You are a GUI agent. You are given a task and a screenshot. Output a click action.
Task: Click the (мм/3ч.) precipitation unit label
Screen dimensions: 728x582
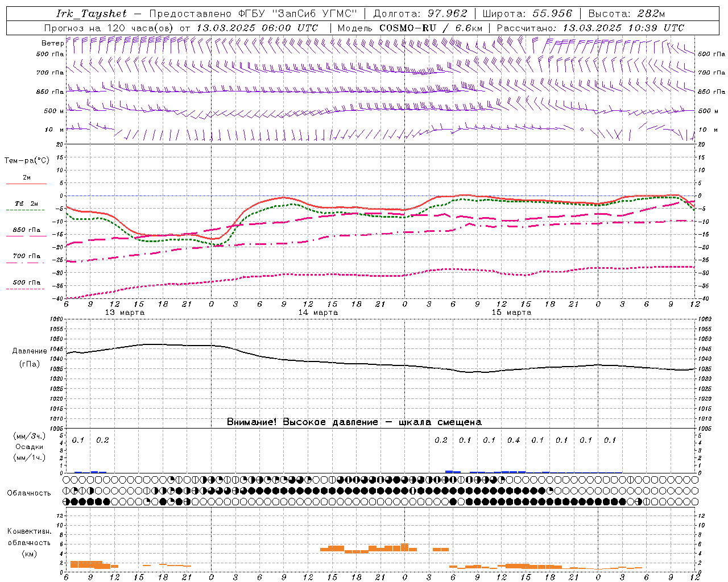[30, 436]
